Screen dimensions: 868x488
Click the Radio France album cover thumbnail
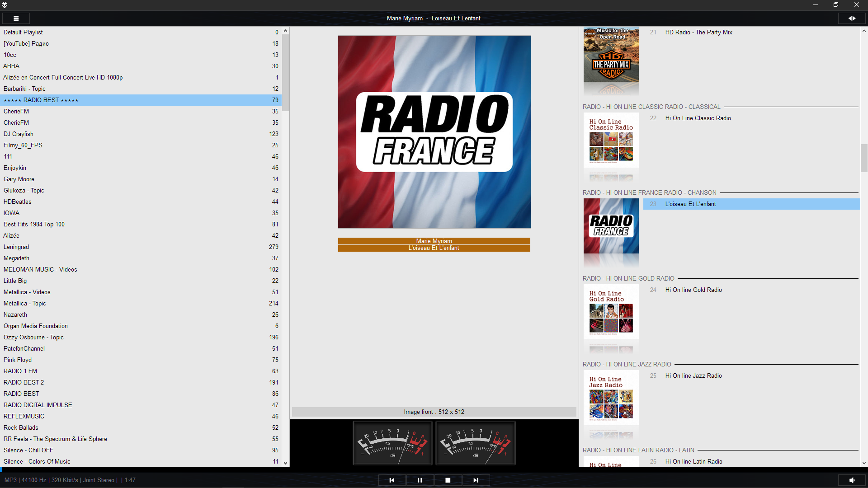[611, 226]
